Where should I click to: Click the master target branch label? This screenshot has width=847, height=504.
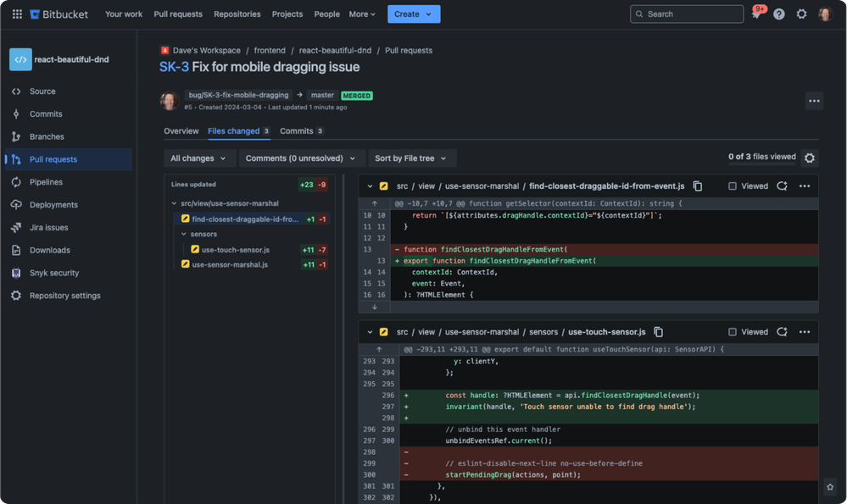(x=322, y=95)
